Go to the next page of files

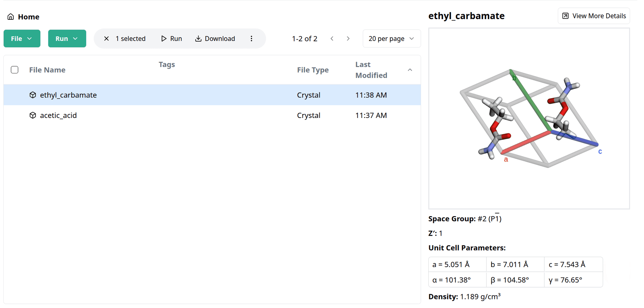pyautogui.click(x=348, y=39)
